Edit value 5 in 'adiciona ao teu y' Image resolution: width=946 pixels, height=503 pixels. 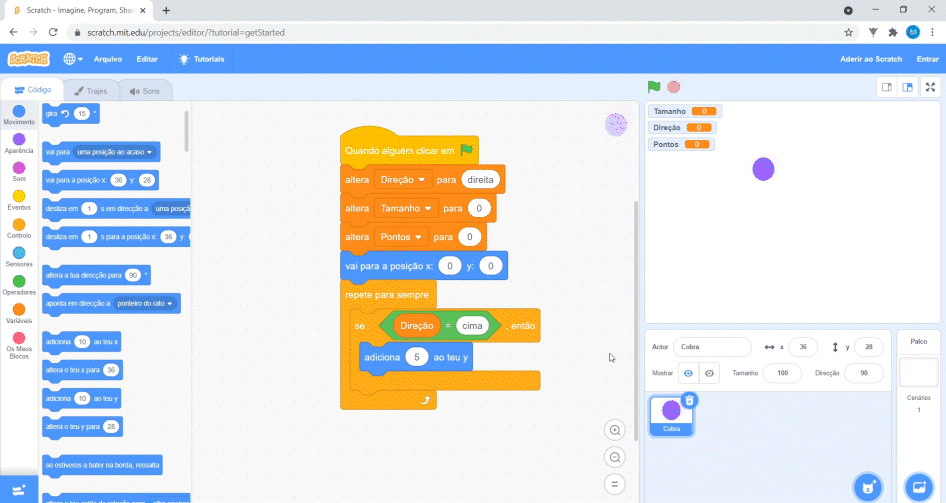(x=416, y=357)
